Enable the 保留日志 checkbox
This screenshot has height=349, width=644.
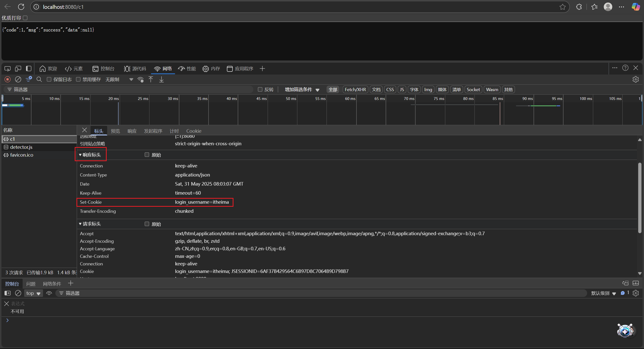(x=49, y=79)
